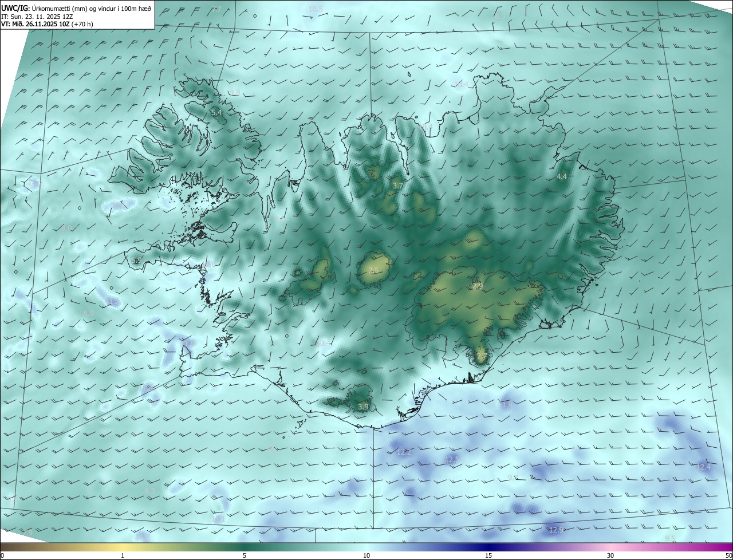The image size is (733, 560).
Task: Click the 5.4 value label on the map
Action: (x=216, y=113)
